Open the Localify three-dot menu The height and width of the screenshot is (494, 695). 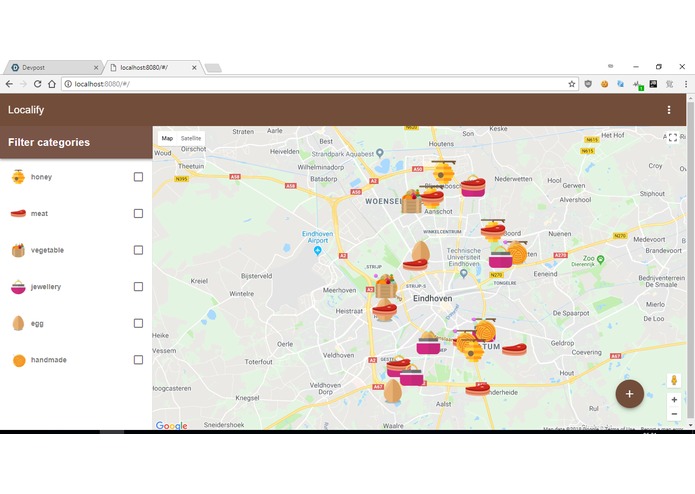coord(669,110)
